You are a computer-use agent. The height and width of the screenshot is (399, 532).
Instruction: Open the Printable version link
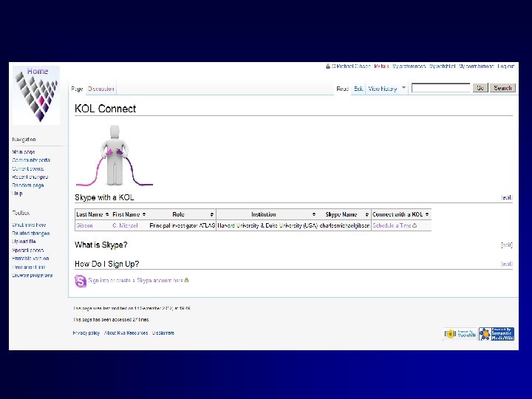pos(30,258)
